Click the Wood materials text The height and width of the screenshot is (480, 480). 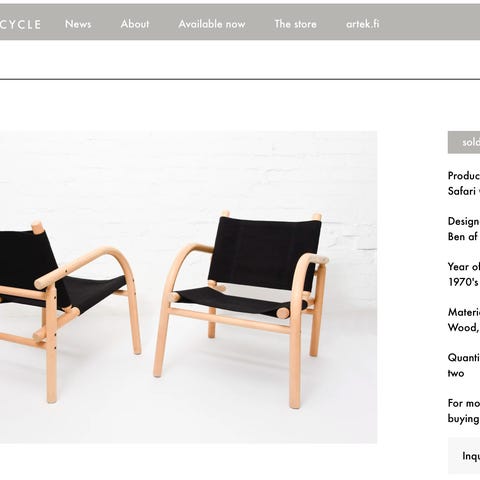(x=464, y=328)
